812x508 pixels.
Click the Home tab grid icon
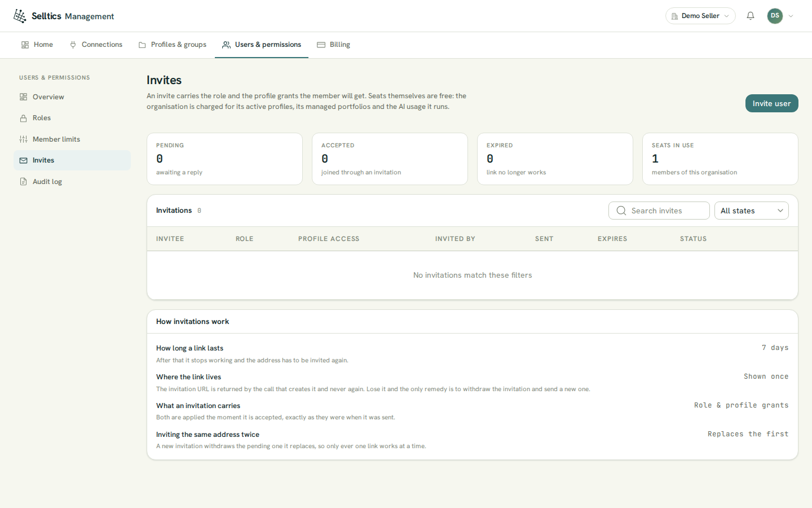25,45
